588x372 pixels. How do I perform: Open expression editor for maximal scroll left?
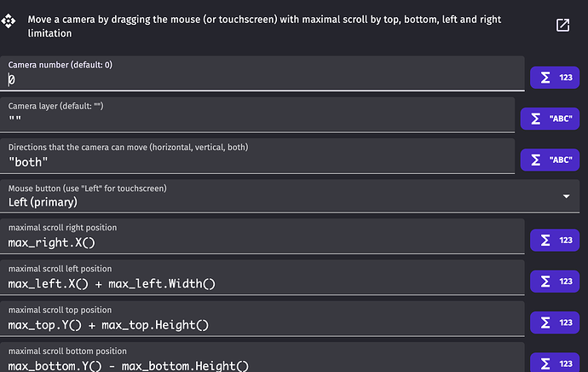(x=554, y=281)
